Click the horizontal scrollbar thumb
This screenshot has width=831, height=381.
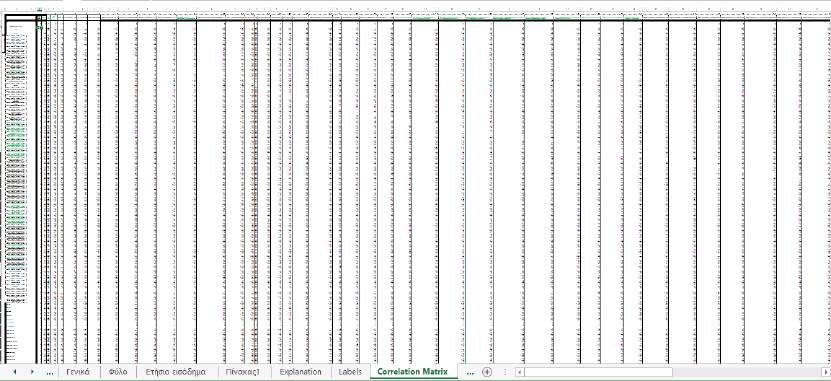[x=598, y=372]
